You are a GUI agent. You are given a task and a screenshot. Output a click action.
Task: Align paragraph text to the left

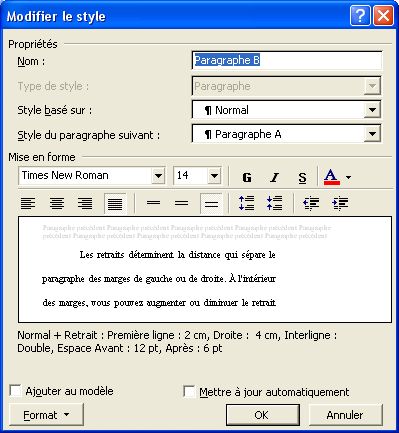28,203
